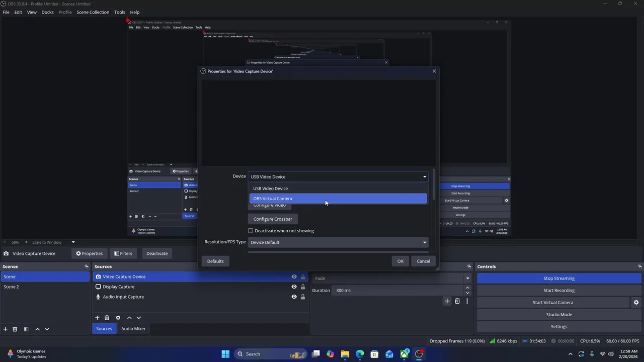Open Scale to Window dropdown
The image size is (644, 362).
pyautogui.click(x=53, y=242)
